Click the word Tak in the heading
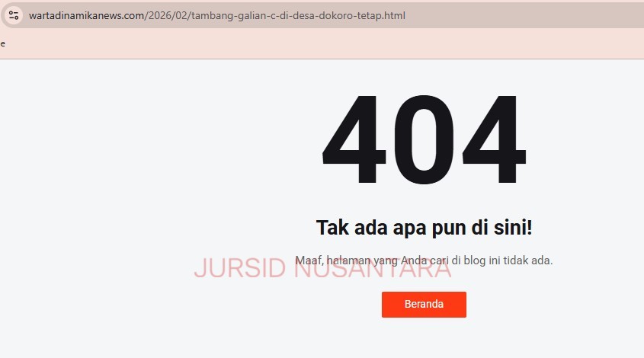 click(332, 228)
